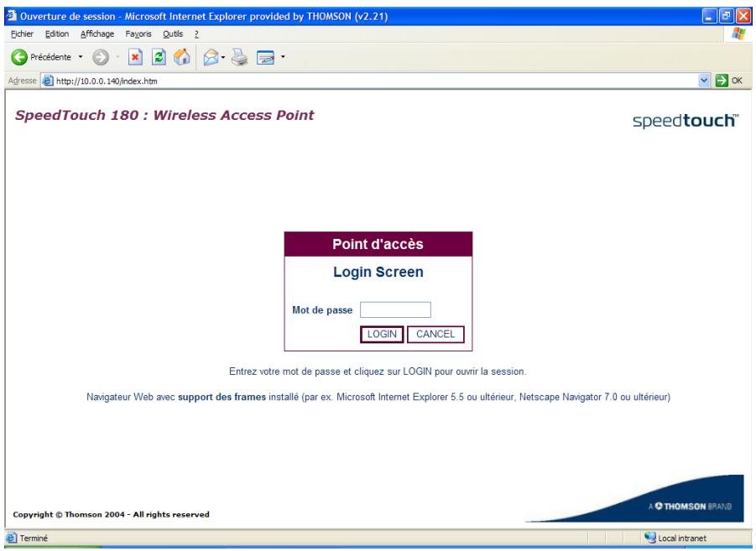The height and width of the screenshot is (551, 756).
Task: Open the Fichier menu
Action: point(22,34)
